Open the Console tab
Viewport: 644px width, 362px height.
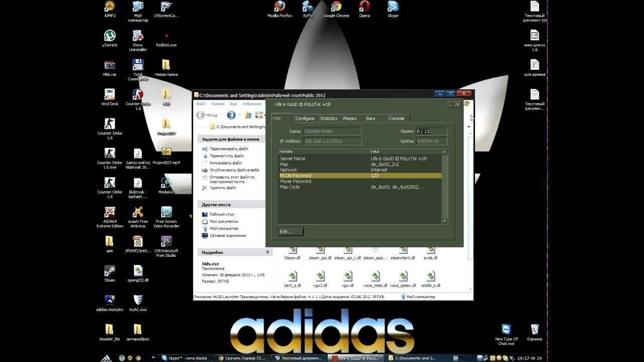coord(396,118)
